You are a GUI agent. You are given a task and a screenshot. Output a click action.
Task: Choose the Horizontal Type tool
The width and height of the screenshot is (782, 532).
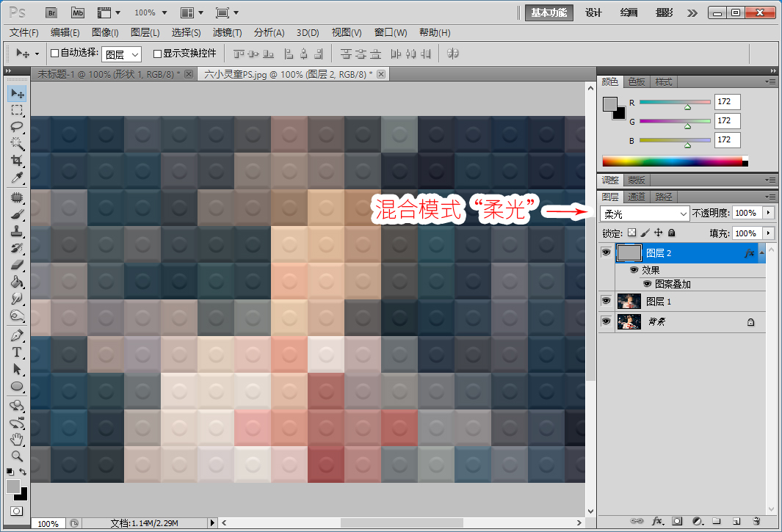(x=17, y=352)
